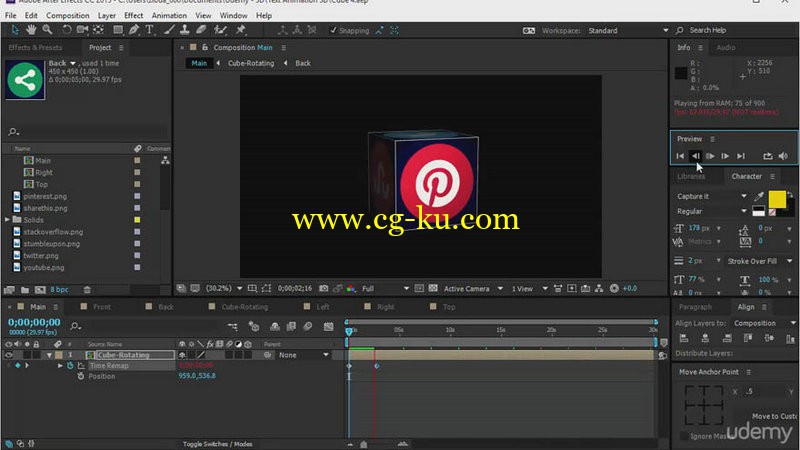Select the Eraser tool
Image resolution: width=800 pixels, height=450 pixels.
pyautogui.click(x=201, y=30)
